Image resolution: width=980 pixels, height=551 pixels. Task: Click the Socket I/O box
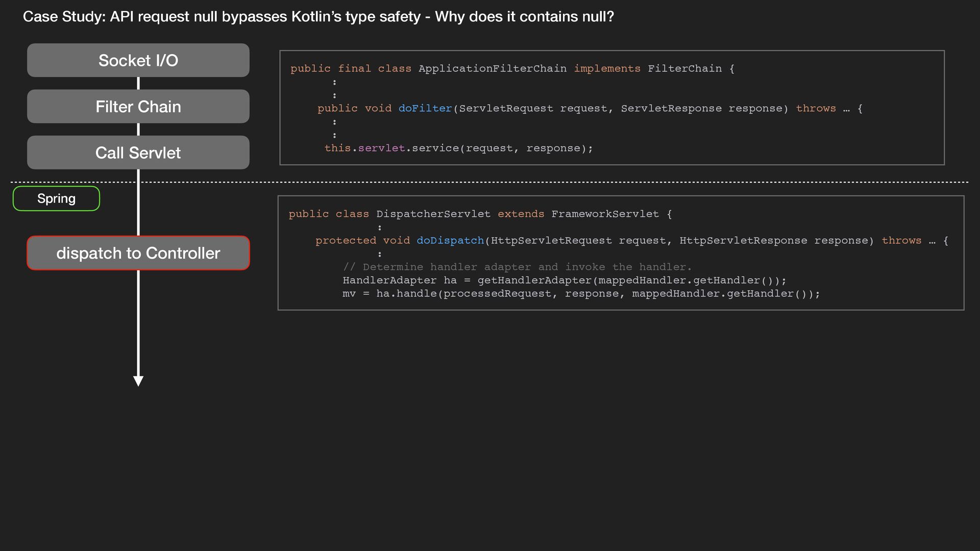click(138, 60)
